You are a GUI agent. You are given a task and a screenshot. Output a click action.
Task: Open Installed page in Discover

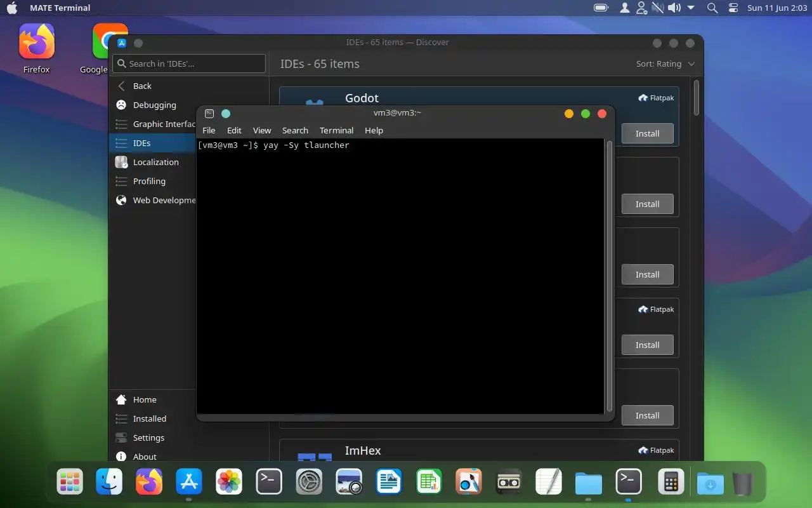pos(152,418)
